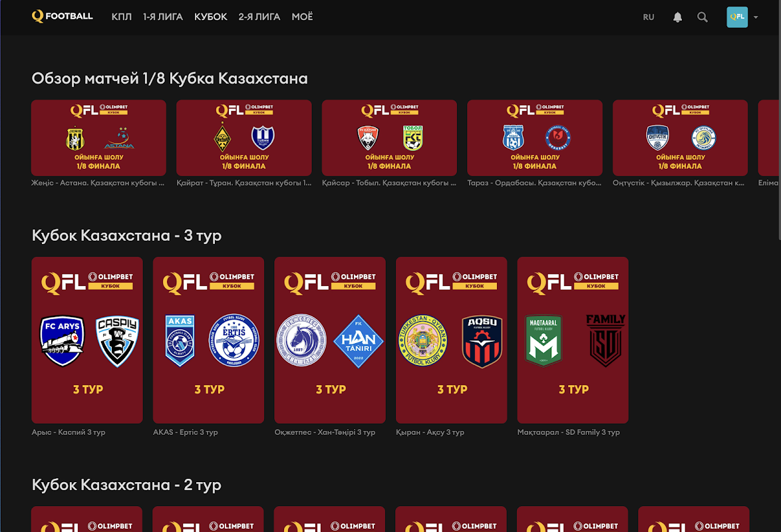The width and height of the screenshot is (781, 532).
Task: Click the Turkestan Qyran crest
Action: (x=423, y=340)
